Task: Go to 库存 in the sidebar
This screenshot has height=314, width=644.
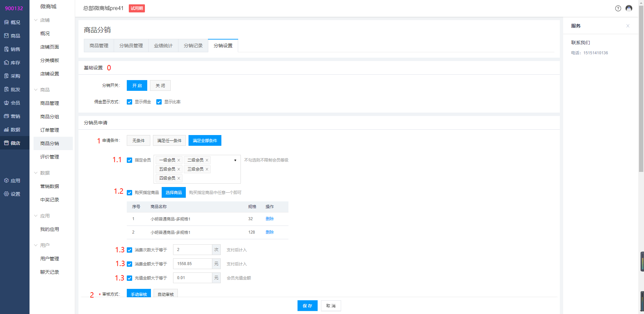Action: pos(12,63)
